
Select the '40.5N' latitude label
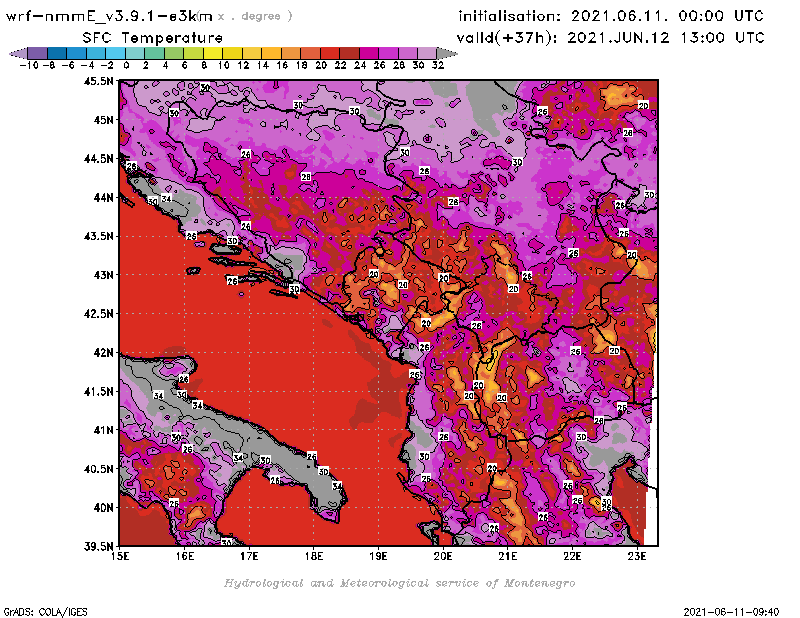pyautogui.click(x=98, y=469)
